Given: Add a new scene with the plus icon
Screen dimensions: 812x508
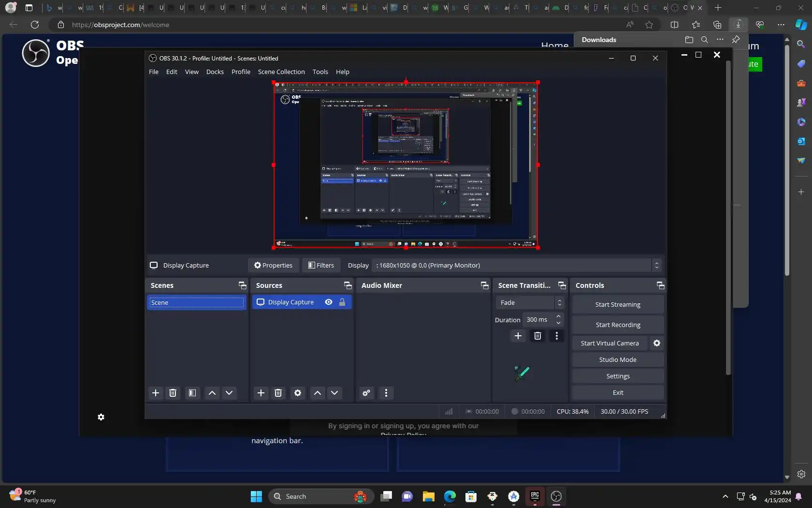Looking at the screenshot, I should (x=156, y=393).
